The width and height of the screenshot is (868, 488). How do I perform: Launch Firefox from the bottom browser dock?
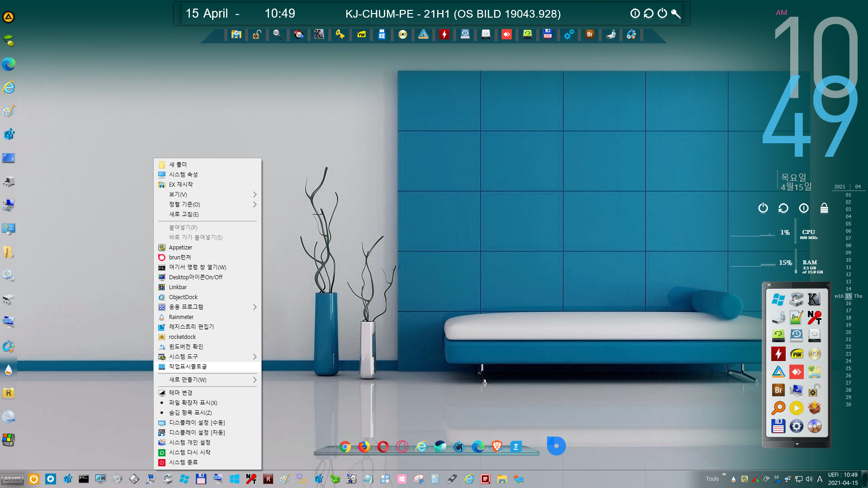pos(364,447)
